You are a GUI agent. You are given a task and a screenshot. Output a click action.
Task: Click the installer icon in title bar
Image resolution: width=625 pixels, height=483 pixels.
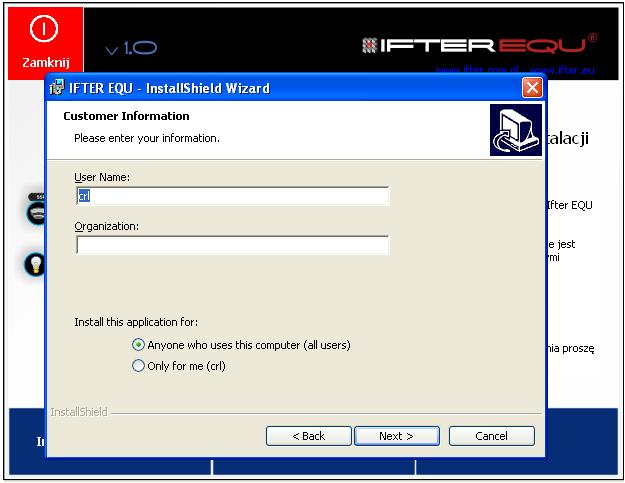click(57, 87)
